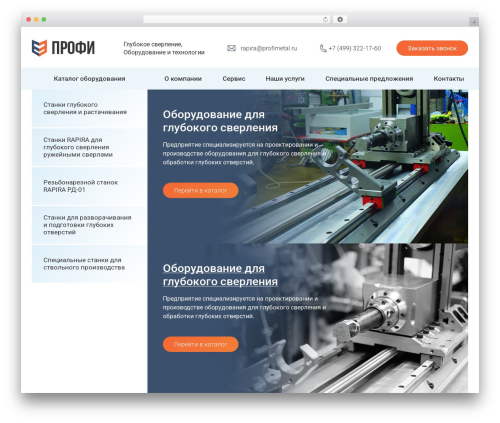Navigate to Контакты
The height and width of the screenshot is (423, 500).
click(449, 79)
